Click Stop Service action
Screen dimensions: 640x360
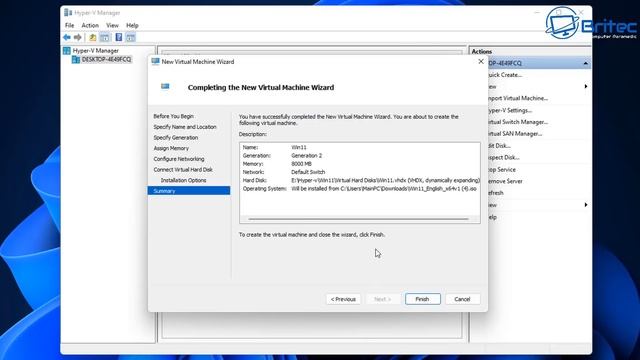502,169
